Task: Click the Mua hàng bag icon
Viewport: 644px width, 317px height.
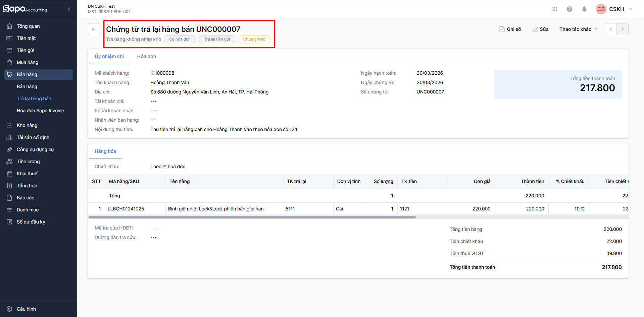Action: coord(9,62)
